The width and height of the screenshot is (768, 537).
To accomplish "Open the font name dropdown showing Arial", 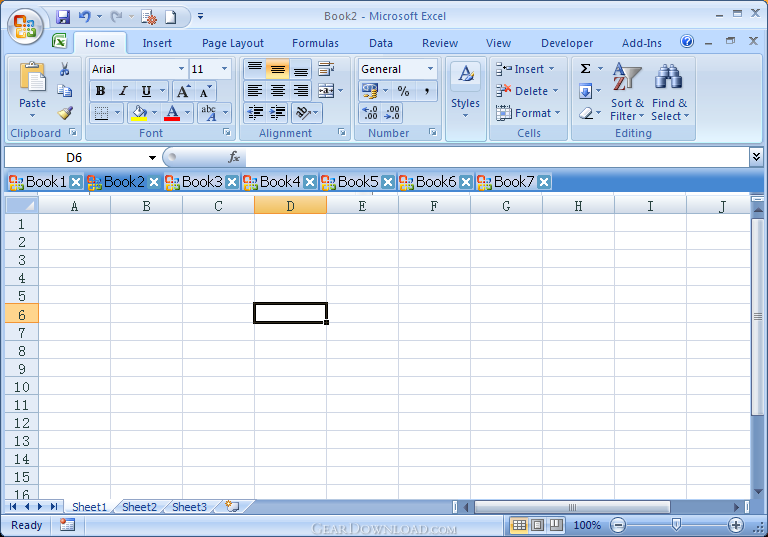I will coord(181,69).
